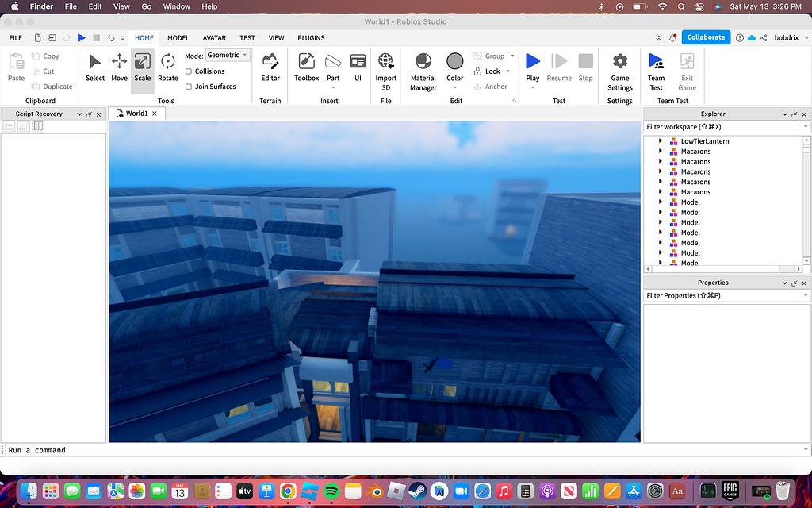812x508 pixels.
Task: Open the Properties panel dropdown arrow
Action: (x=784, y=283)
